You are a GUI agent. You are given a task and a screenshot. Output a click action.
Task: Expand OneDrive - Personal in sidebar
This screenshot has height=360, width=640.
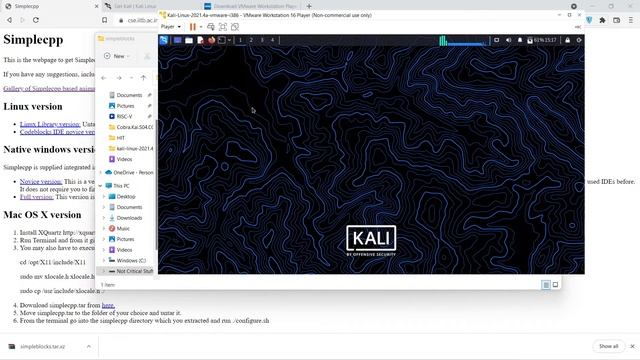100,172
